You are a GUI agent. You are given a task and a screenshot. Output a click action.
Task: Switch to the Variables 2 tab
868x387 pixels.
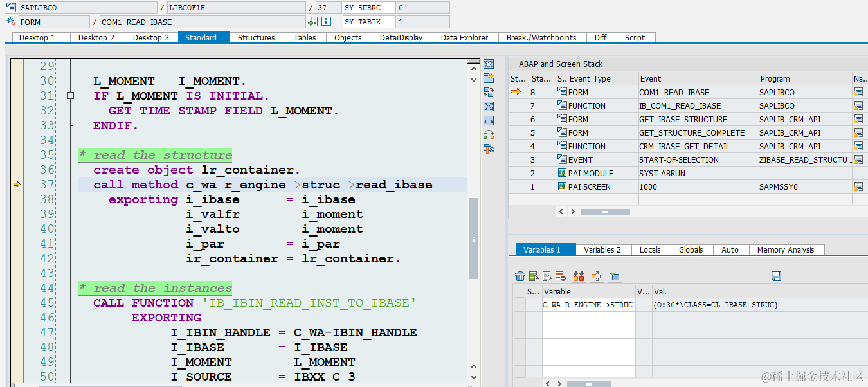[x=602, y=250]
